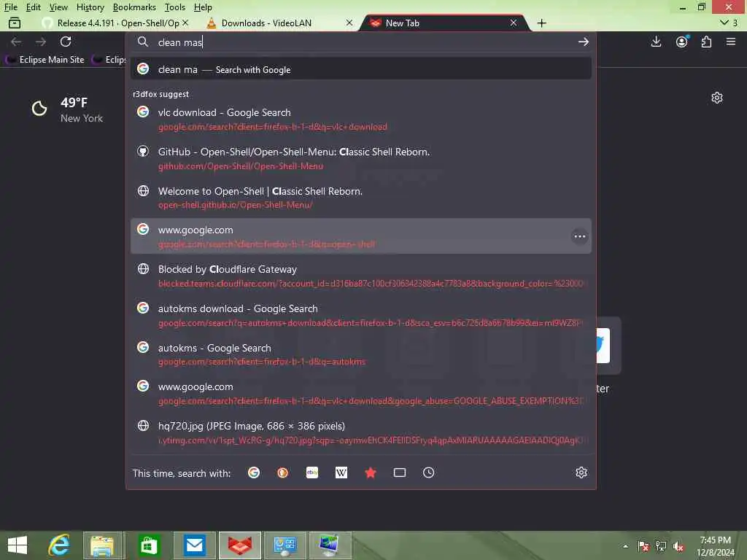The width and height of the screenshot is (747, 560).
Task: Search open tabs using the tab icon
Action: (x=400, y=472)
